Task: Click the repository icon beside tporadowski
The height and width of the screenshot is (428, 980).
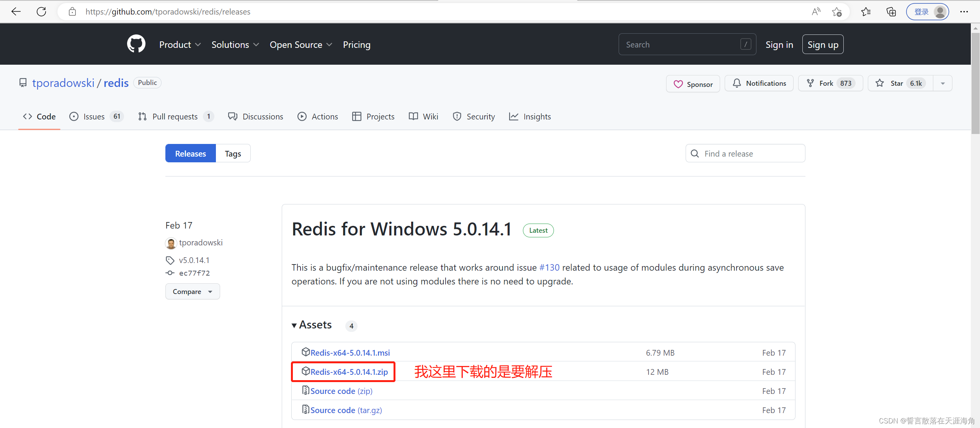Action: point(23,83)
